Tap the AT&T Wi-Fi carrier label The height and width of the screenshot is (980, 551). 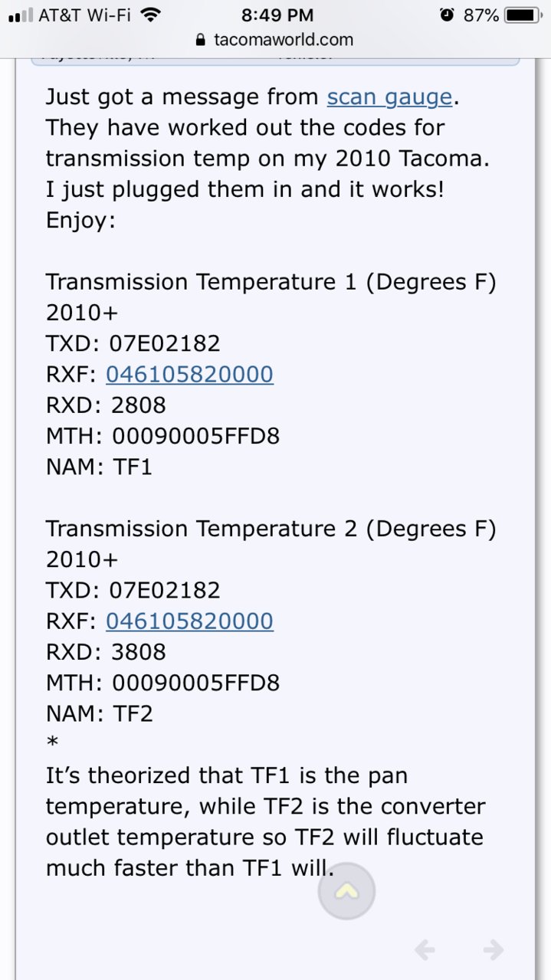[85, 15]
